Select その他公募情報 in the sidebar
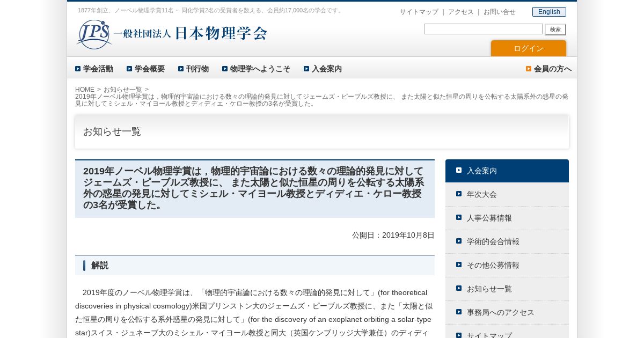Image resolution: width=644 pixels, height=338 pixels. (507, 265)
